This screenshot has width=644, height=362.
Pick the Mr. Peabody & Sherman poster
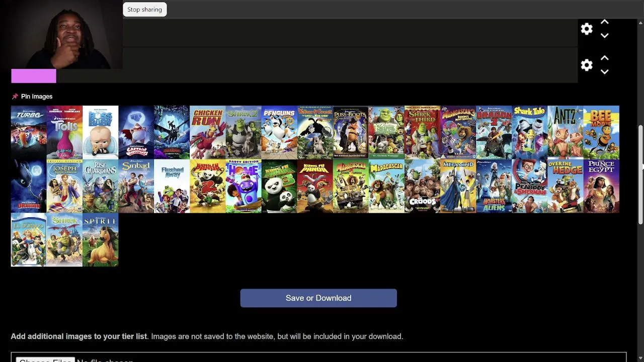pos(529,186)
